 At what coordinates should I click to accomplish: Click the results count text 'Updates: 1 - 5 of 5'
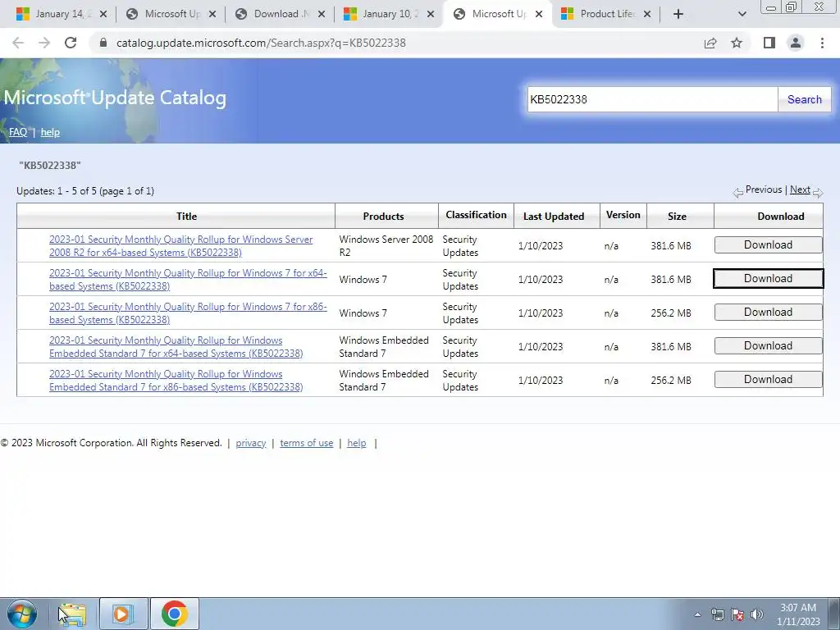tap(85, 191)
